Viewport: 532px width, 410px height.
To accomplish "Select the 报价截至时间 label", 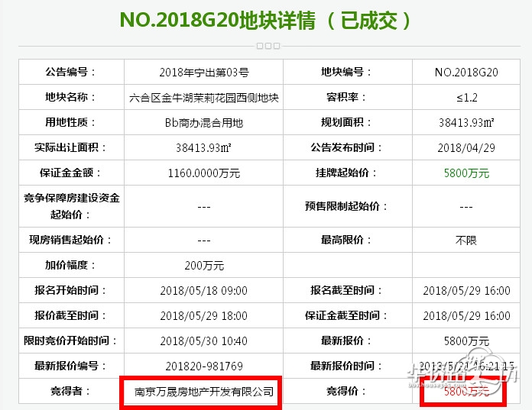I will point(71,315).
